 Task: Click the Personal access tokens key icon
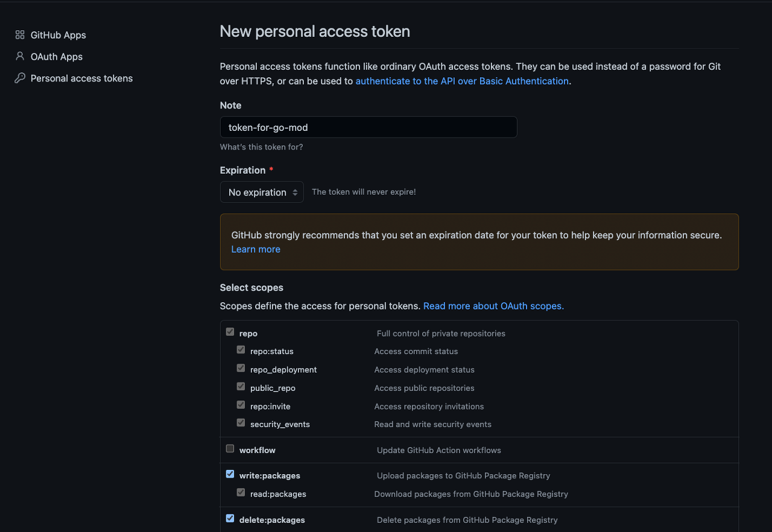click(x=20, y=78)
